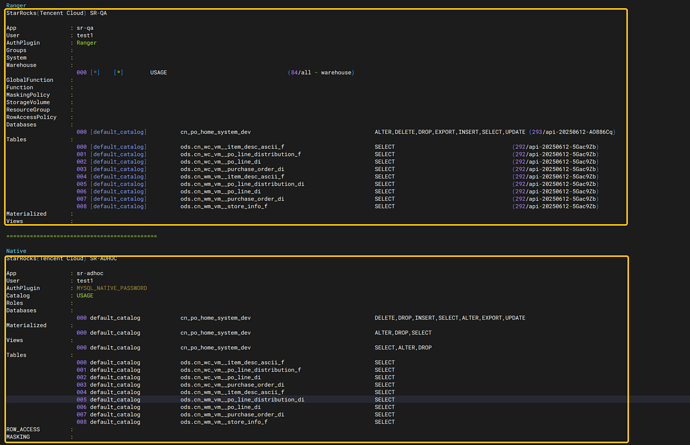690x445 pixels.
Task: Click ALTER,DROP,SELECT privileges on Materialized row
Action: pyautogui.click(x=403, y=333)
